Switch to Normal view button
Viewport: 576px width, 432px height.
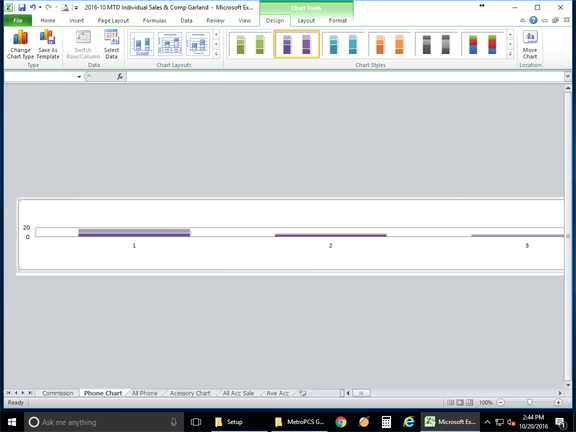(450, 403)
